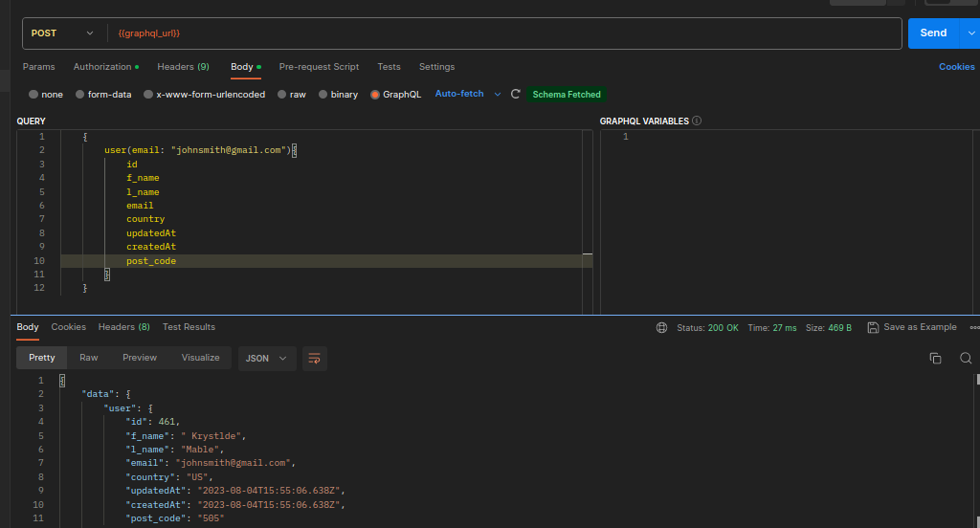Click the network globe icon beside Status
980x528 pixels.
[x=661, y=327]
